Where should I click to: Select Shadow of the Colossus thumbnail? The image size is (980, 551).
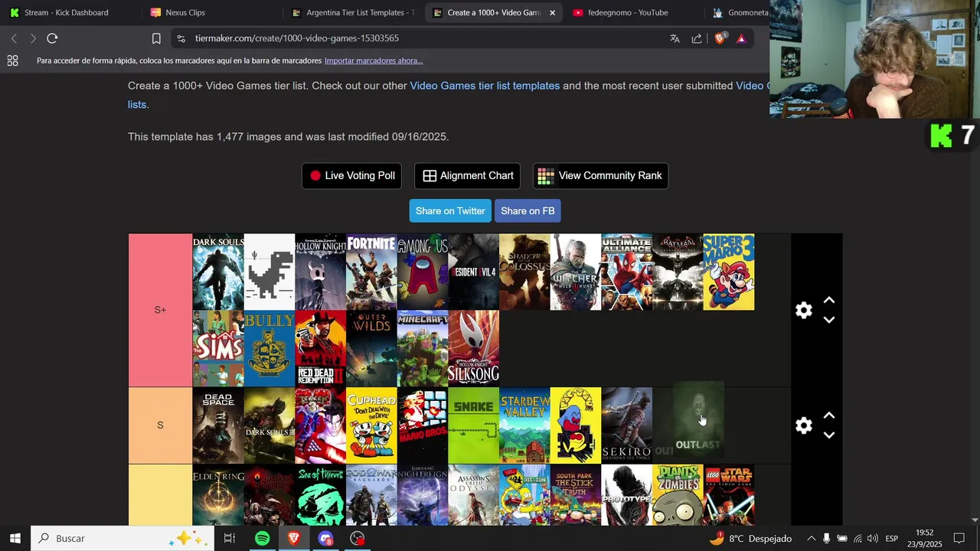pyautogui.click(x=524, y=272)
